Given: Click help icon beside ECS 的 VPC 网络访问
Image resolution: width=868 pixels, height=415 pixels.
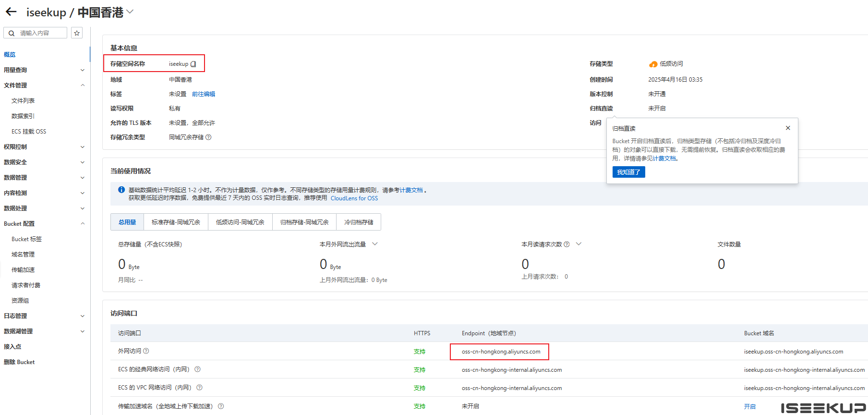Looking at the screenshot, I should point(199,388).
